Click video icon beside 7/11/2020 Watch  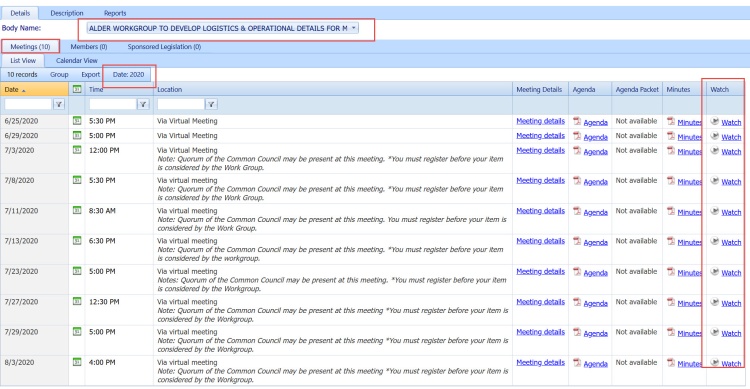point(715,211)
